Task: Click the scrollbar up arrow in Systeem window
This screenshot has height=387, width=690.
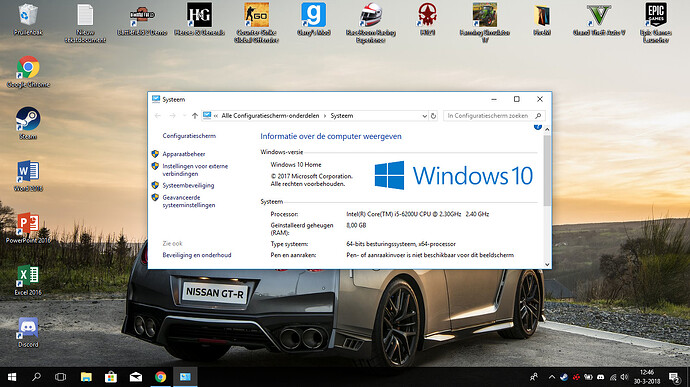Action: (547, 129)
